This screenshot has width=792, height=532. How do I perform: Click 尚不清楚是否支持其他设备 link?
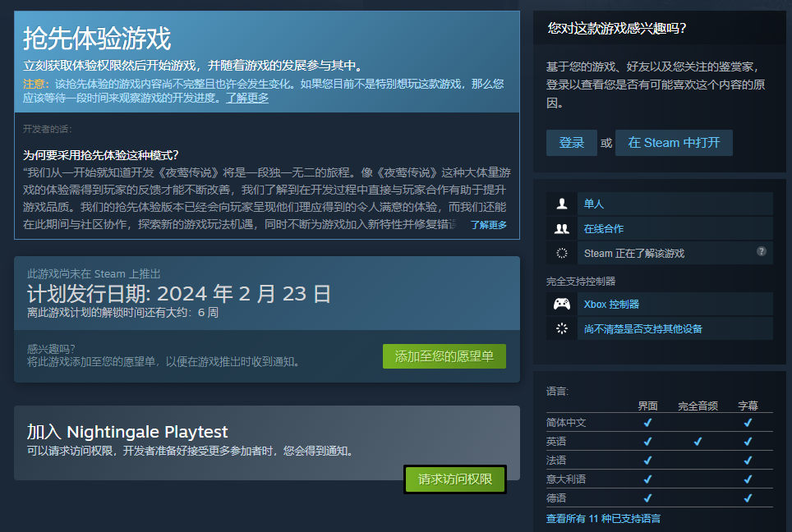[x=643, y=329]
